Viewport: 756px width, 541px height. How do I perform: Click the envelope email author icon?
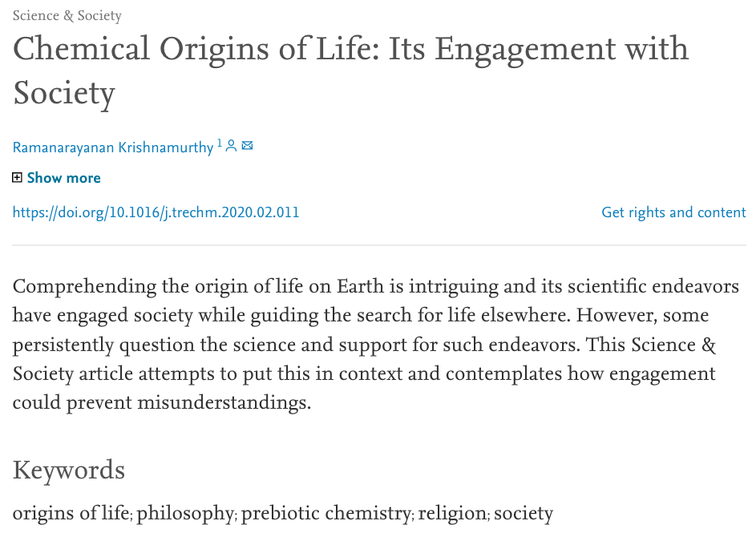point(247,145)
